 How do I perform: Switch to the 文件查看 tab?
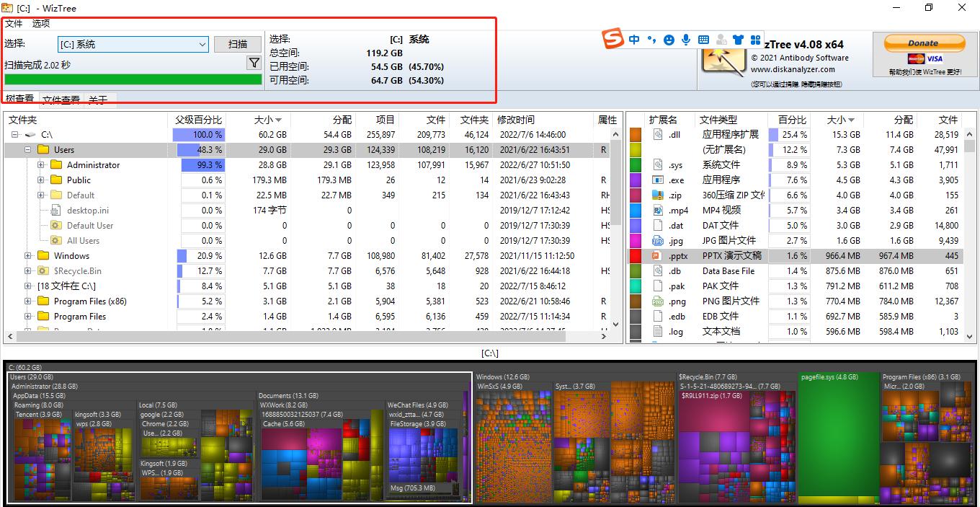61,100
